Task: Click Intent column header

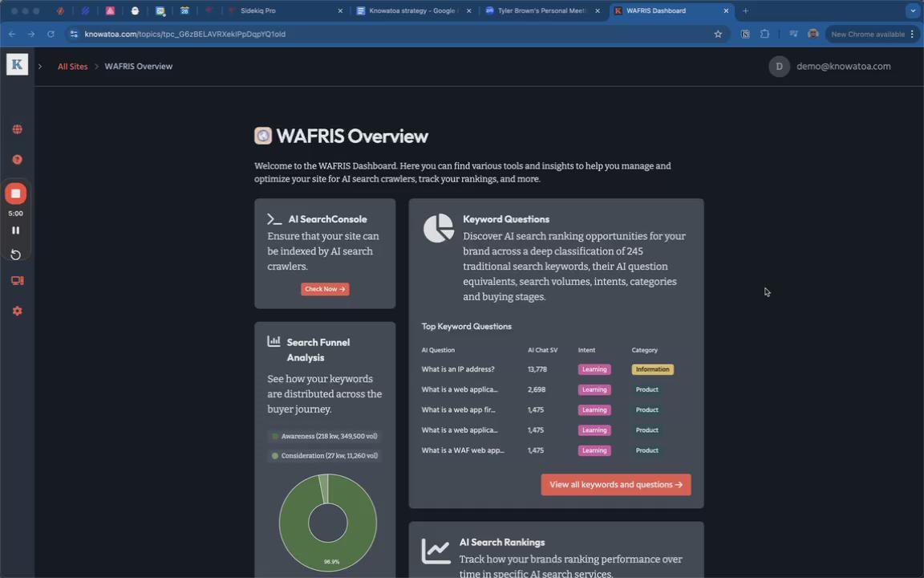Action: coord(586,350)
